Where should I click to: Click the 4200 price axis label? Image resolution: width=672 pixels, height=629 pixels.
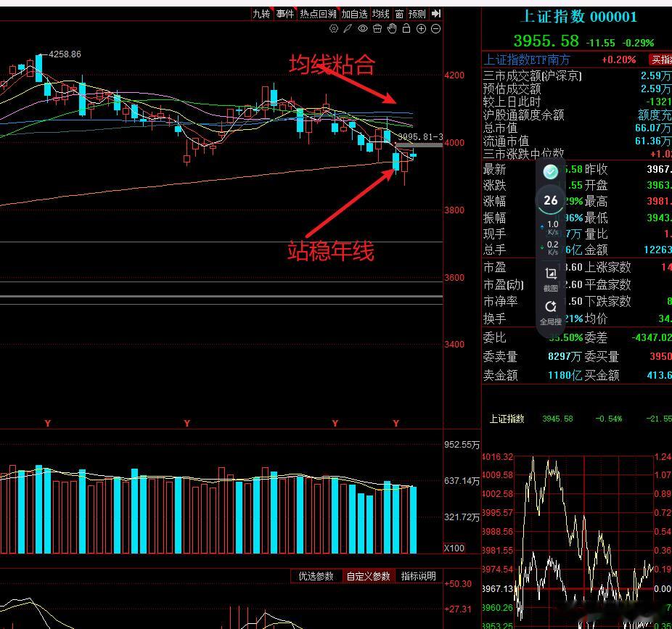point(454,75)
